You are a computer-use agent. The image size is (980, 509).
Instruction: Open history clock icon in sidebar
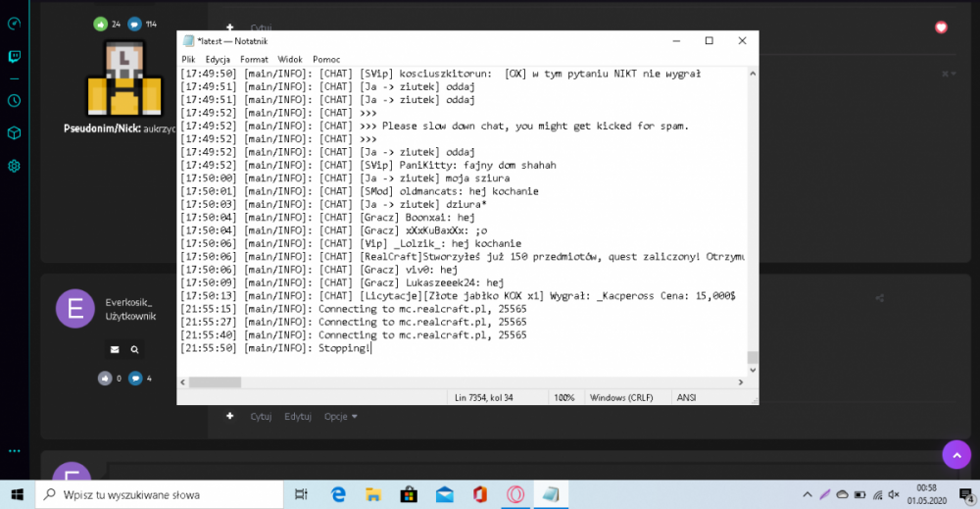point(14,101)
